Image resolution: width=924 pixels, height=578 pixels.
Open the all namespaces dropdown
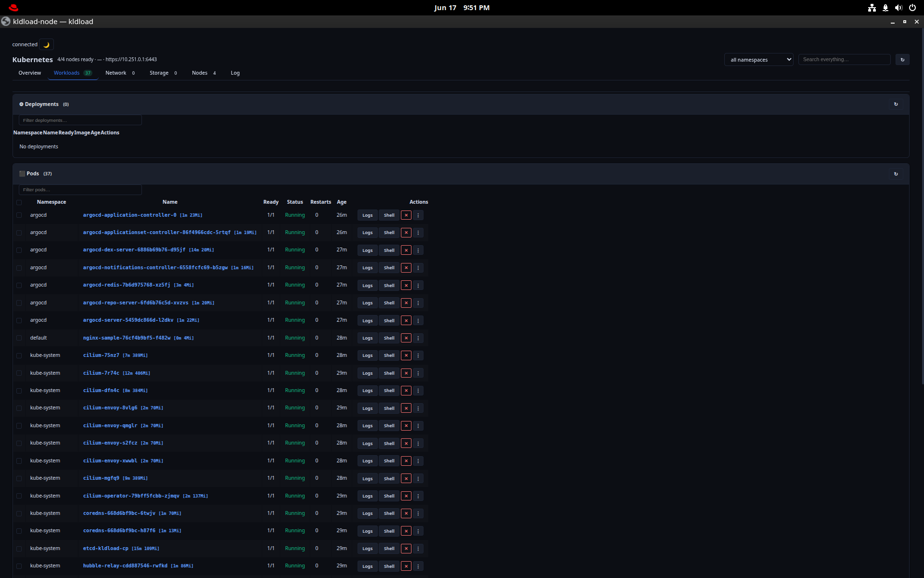[758, 60]
